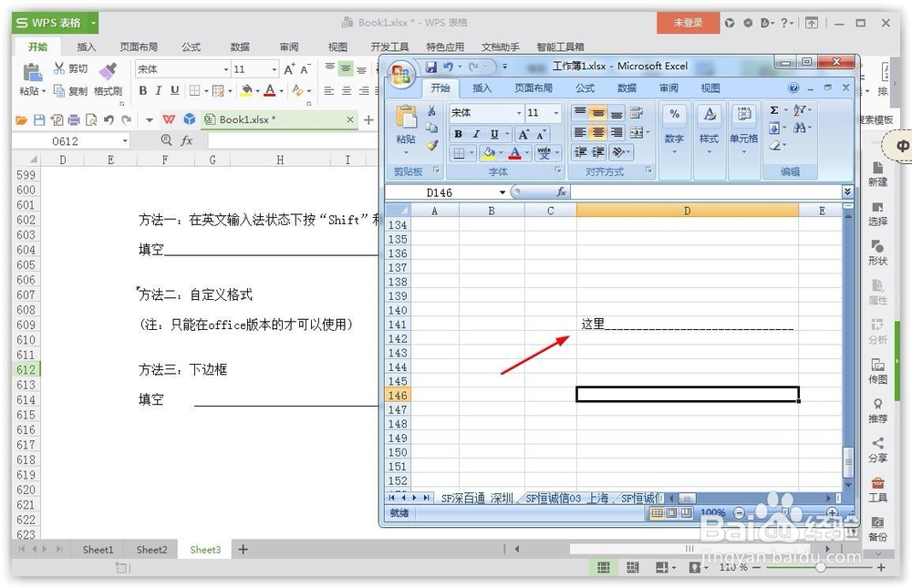Toggle underline in the WPS toolbar
Image resolution: width=912 pixels, height=588 pixels.
click(174, 89)
